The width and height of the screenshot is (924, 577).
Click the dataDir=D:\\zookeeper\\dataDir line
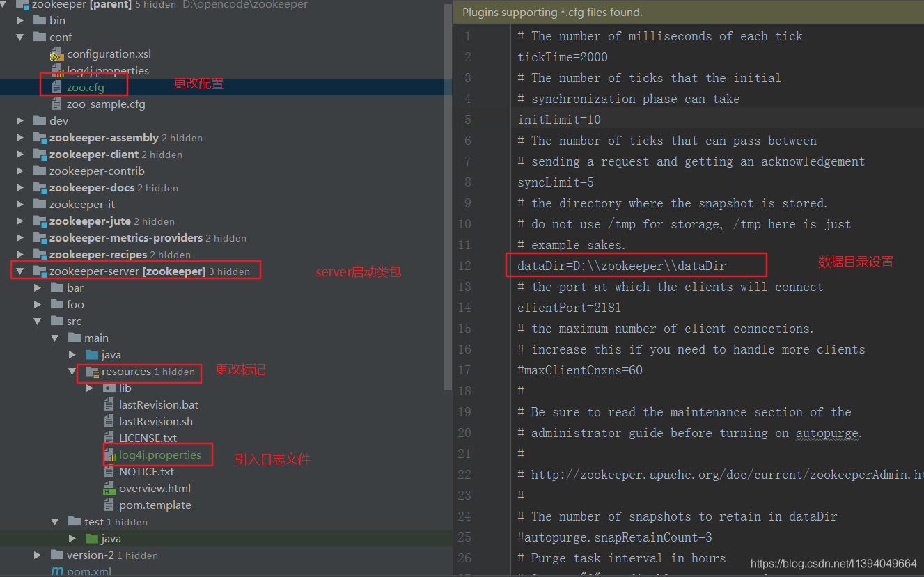[622, 266]
